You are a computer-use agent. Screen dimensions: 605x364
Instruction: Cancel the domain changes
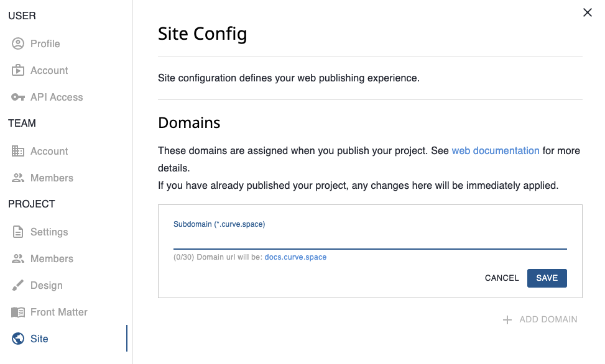click(x=501, y=278)
